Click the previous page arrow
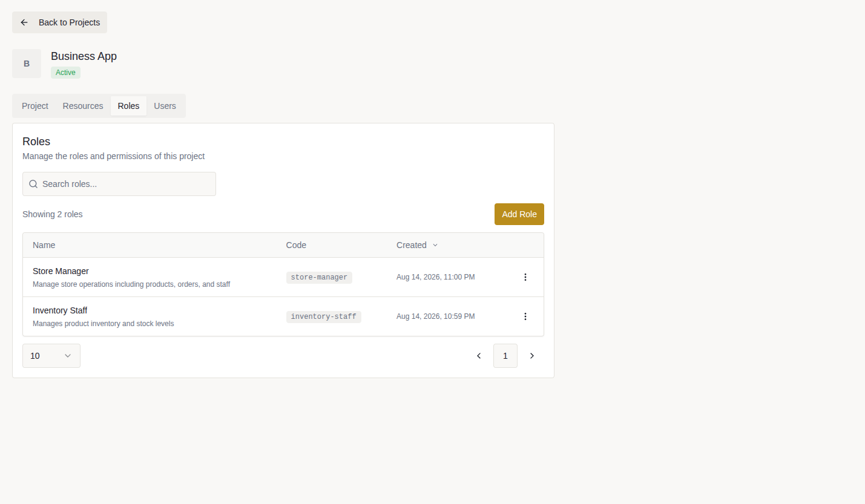Screen dimensions: 865x504 (x=479, y=356)
